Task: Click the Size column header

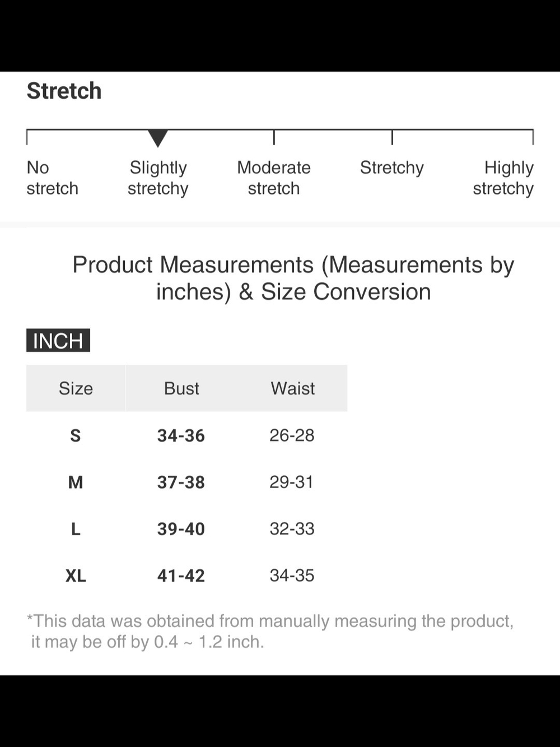Action: [x=76, y=388]
